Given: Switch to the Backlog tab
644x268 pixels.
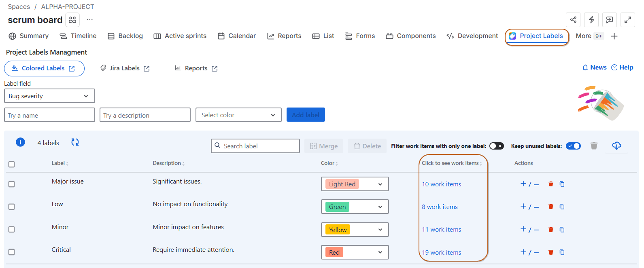Looking at the screenshot, I should (x=125, y=36).
